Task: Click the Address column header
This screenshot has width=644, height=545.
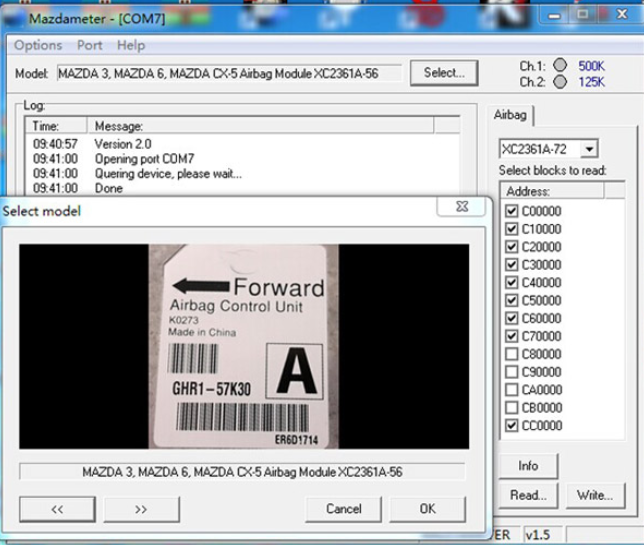Action: click(552, 191)
